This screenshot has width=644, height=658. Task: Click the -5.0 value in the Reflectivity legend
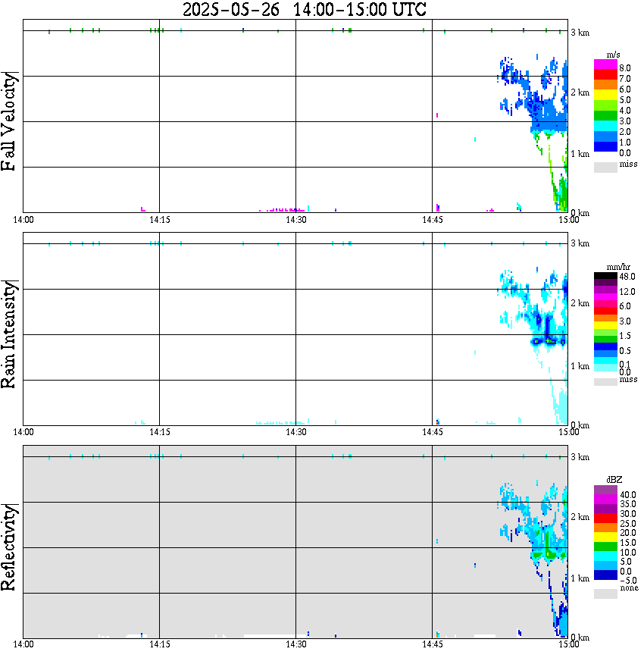tap(628, 581)
